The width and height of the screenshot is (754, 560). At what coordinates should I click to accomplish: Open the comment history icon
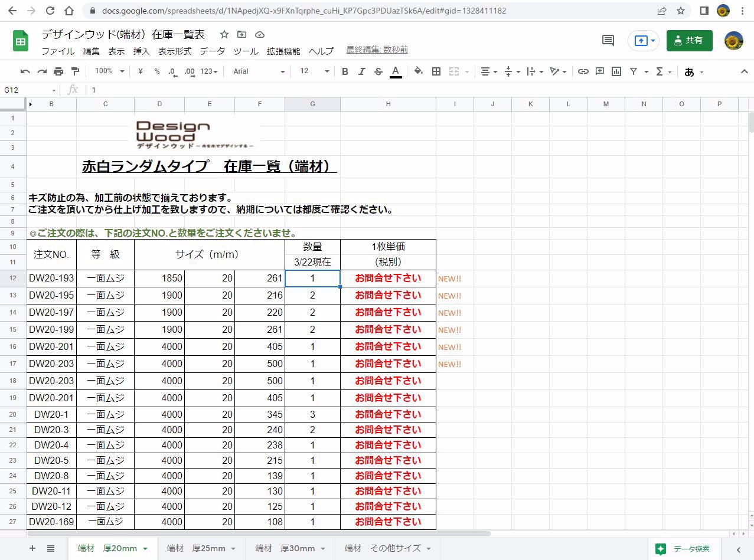tap(608, 40)
